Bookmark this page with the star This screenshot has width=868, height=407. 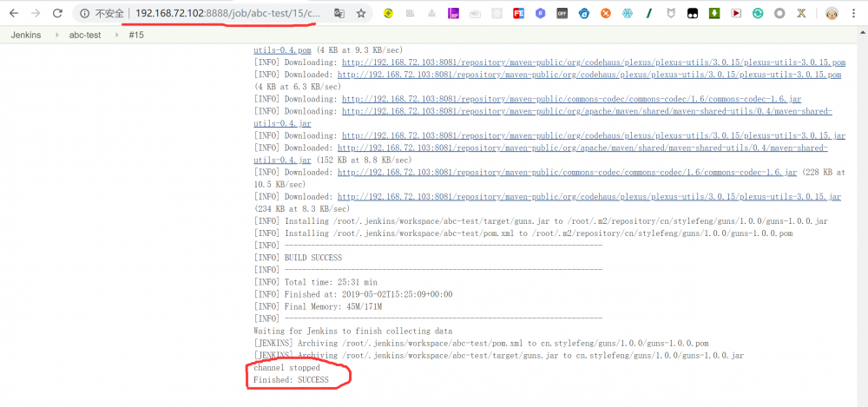(361, 13)
